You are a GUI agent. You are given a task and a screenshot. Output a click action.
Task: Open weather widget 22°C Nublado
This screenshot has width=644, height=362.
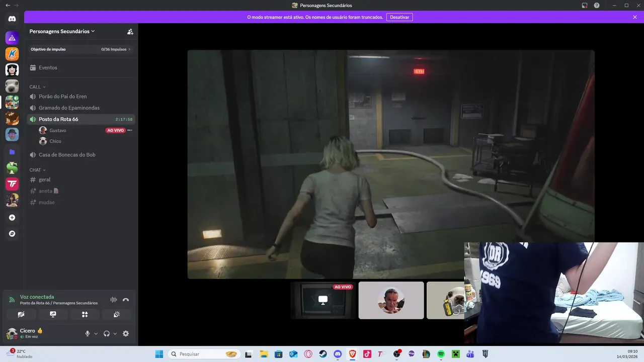(20, 354)
